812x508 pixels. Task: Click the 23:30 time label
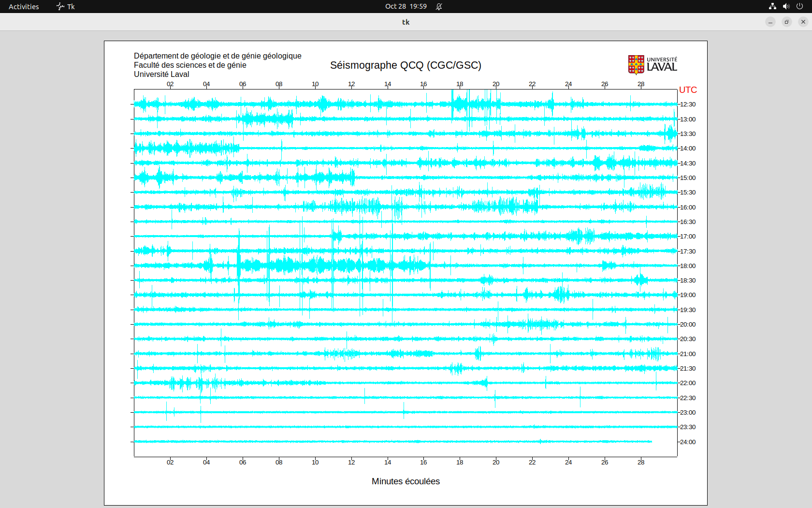tap(688, 427)
